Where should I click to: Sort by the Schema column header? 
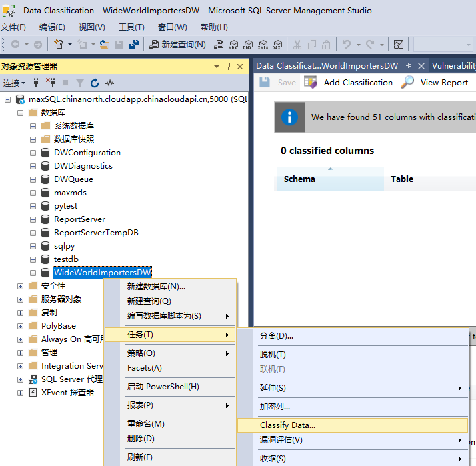pyautogui.click(x=330, y=179)
